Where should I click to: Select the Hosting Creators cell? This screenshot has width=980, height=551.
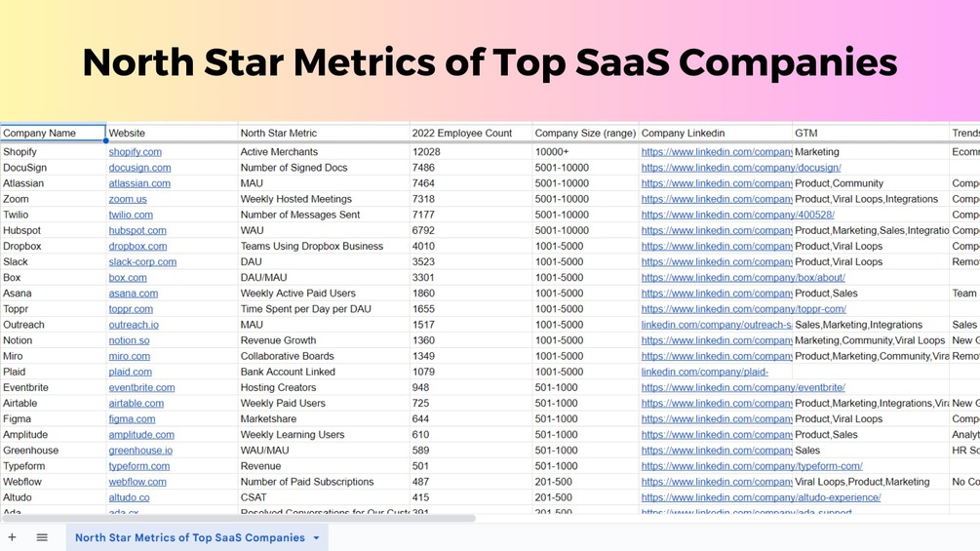click(324, 387)
